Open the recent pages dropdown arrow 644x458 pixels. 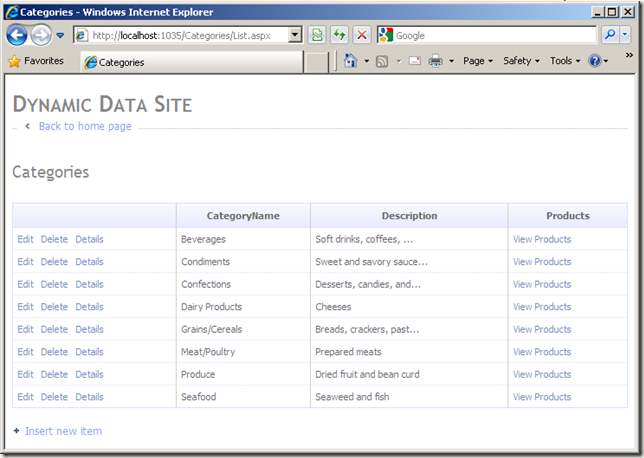pyautogui.click(x=60, y=35)
